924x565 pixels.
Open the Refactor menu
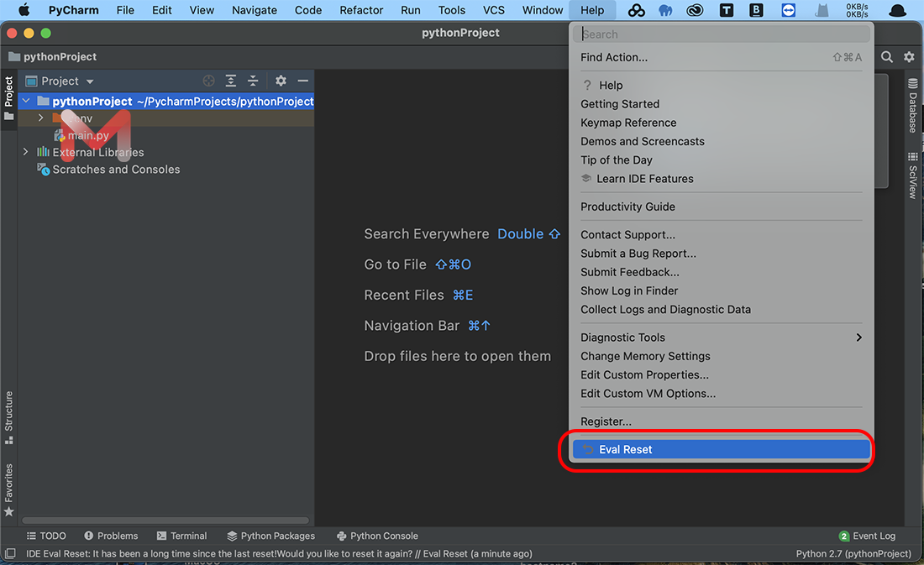[x=361, y=10]
